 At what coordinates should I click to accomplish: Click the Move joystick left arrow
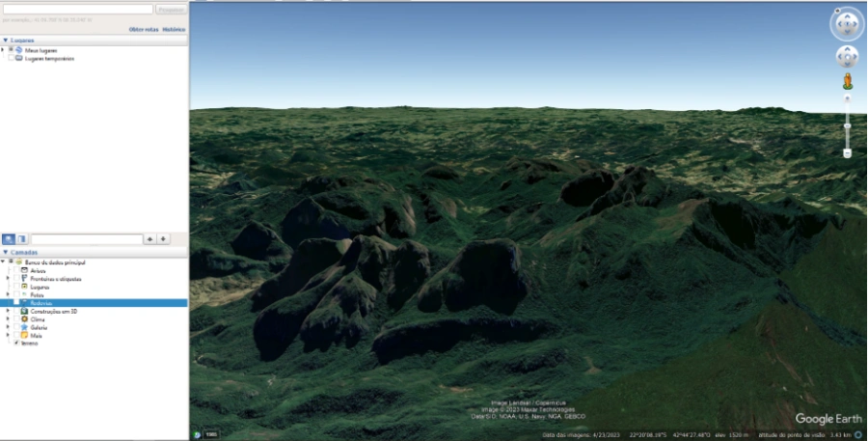[840, 57]
